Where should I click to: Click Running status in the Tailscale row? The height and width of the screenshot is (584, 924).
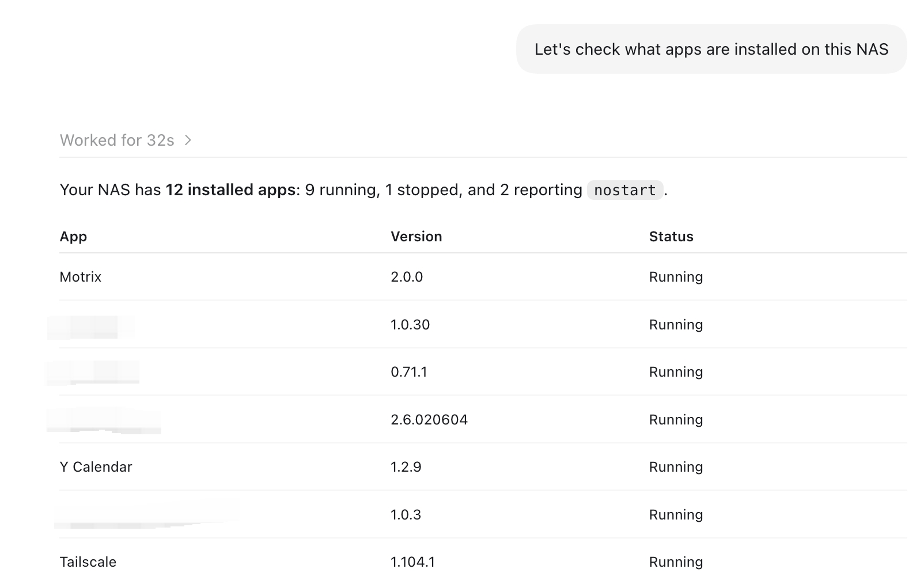pos(676,562)
